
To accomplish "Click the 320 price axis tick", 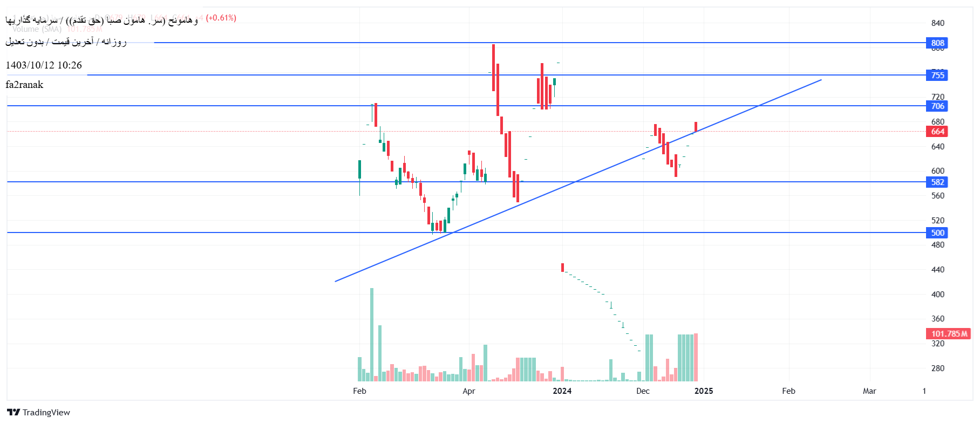I will coord(938,344).
